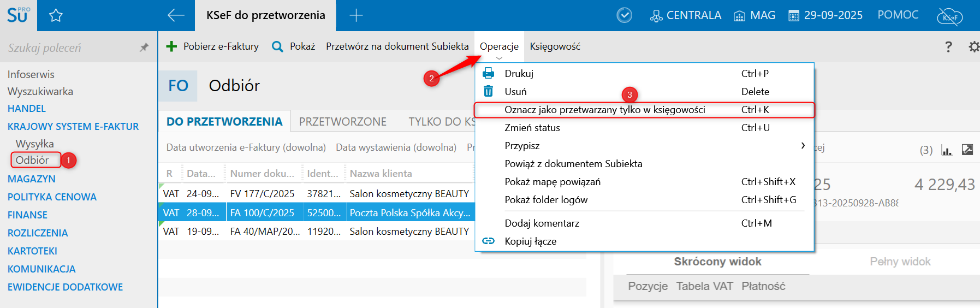Select the FV 177/C/2025 invoice row
This screenshot has width=980, height=308.
pos(317,194)
